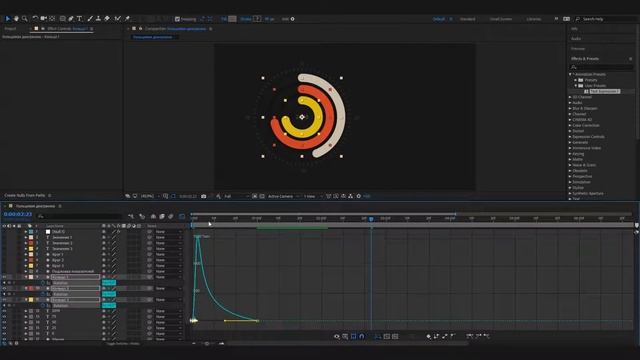Open the Preview panel
640x360 pixels.
(x=578, y=49)
